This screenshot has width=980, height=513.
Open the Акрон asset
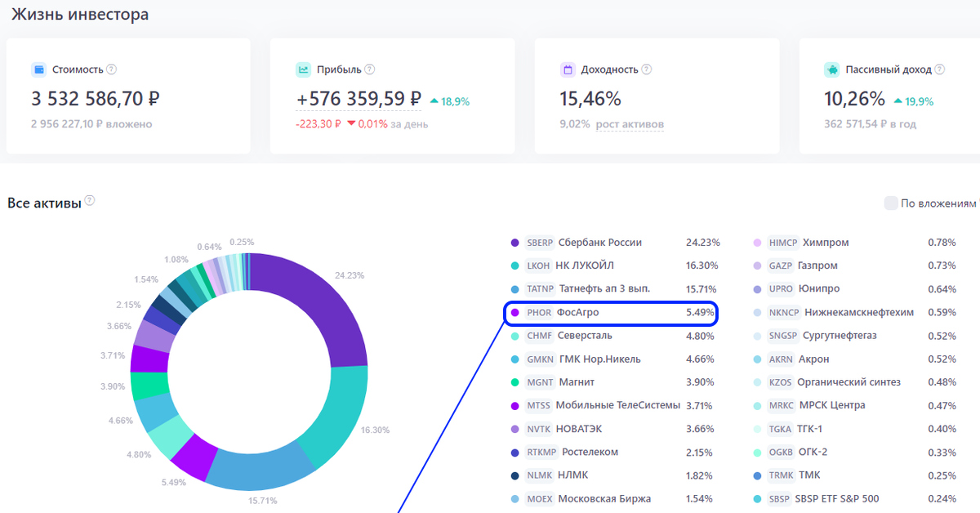814,359
